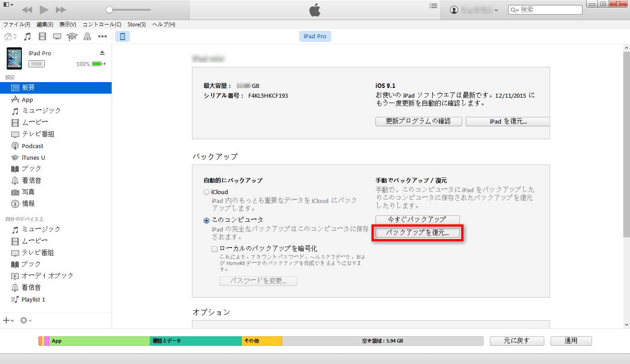
Task: Click the three-dots more media icon
Action: point(103,37)
